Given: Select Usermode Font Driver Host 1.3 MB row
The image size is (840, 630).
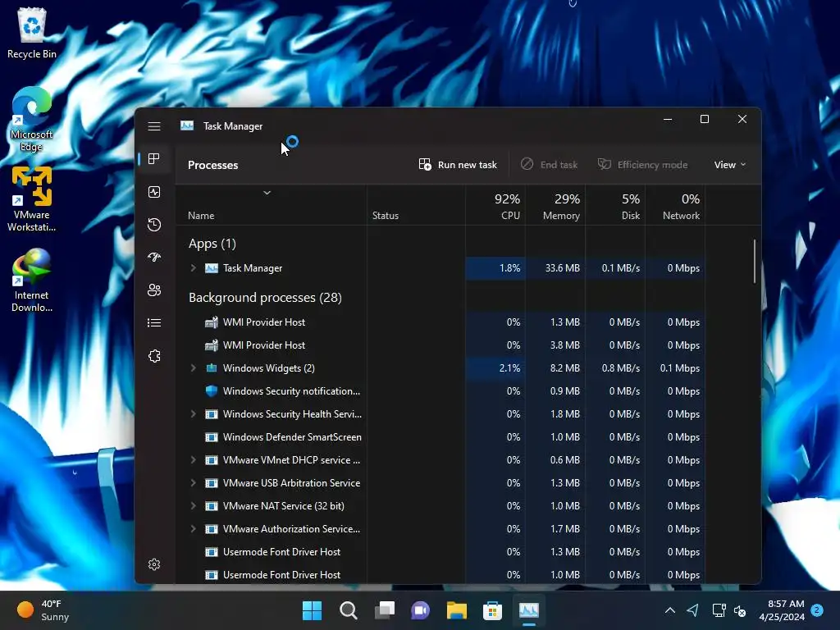Looking at the screenshot, I should 441,552.
